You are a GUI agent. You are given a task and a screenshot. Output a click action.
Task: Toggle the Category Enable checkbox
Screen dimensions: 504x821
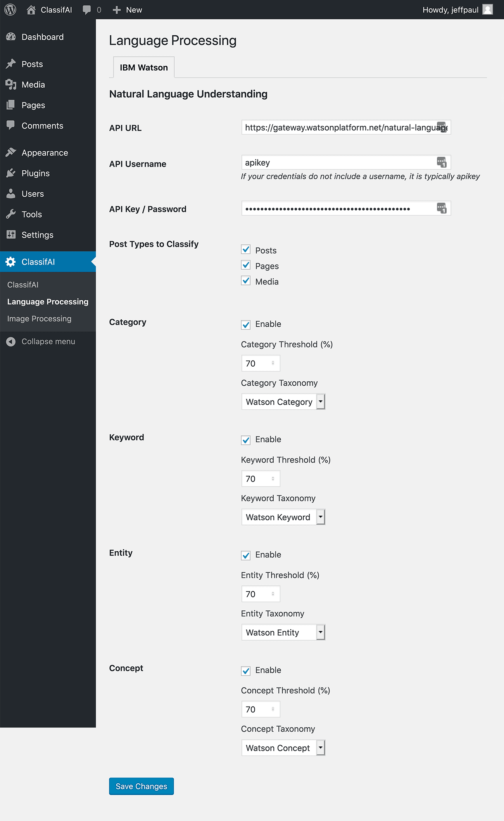[246, 325]
